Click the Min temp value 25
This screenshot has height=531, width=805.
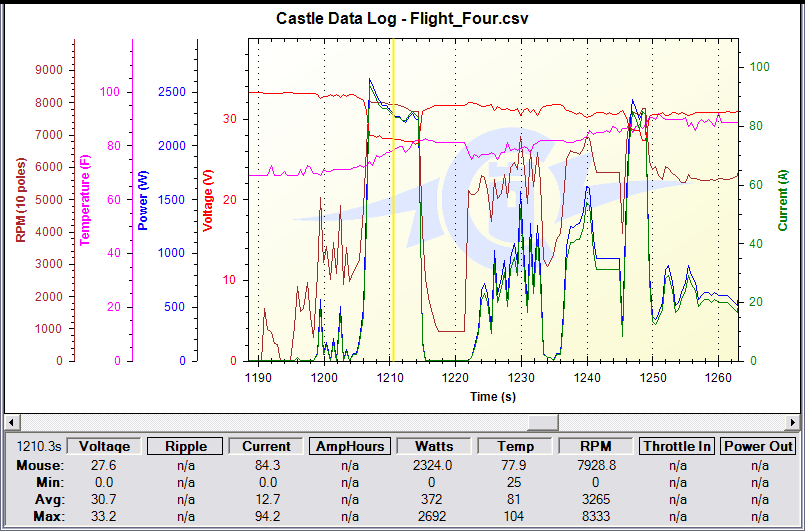click(x=513, y=482)
